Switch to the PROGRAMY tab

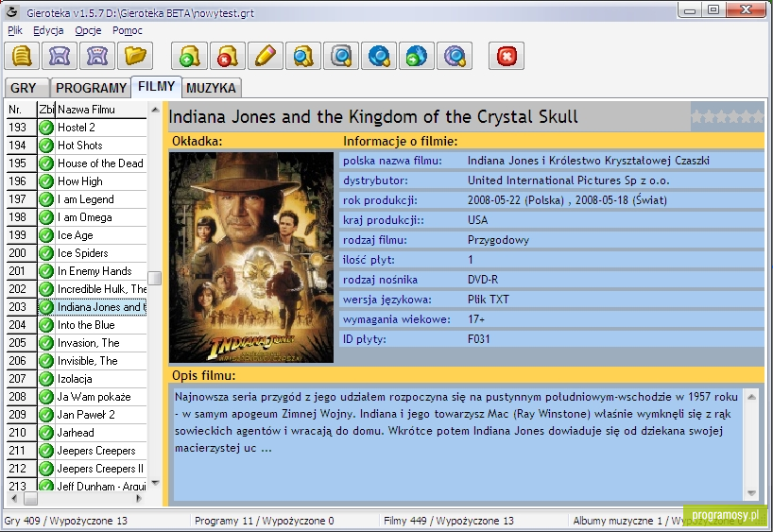click(x=91, y=88)
